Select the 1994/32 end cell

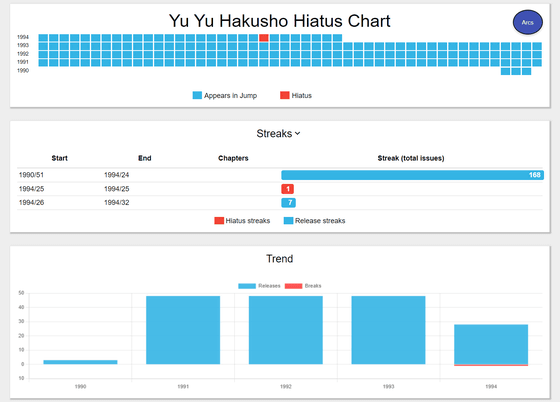point(116,202)
